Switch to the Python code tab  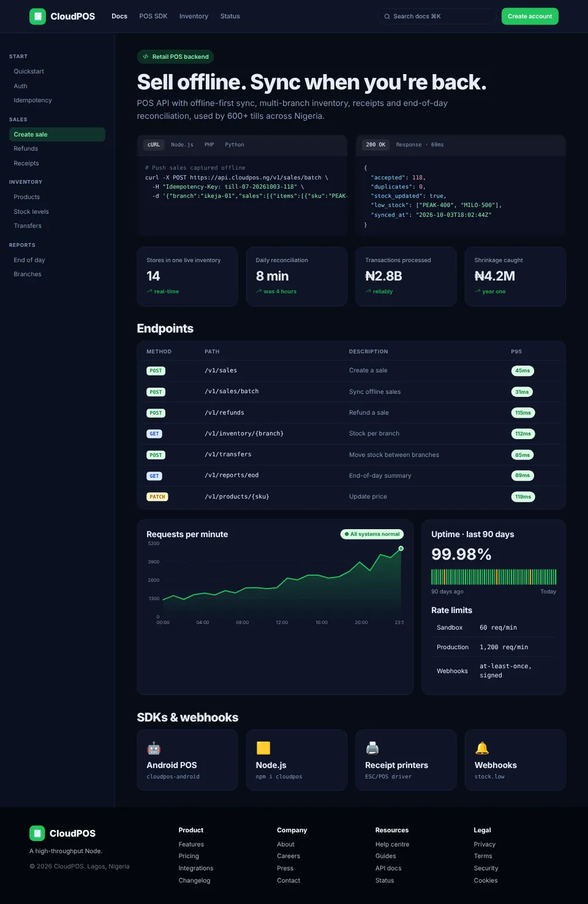[235, 145]
